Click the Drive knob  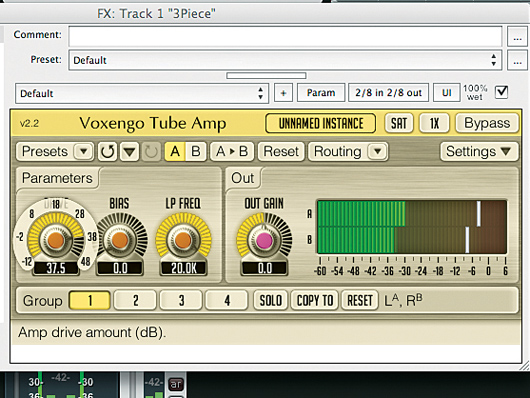56,240
